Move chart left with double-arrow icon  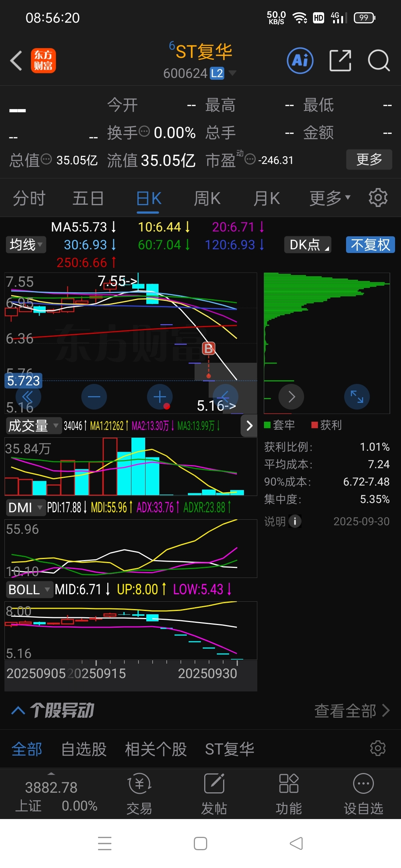(28, 397)
